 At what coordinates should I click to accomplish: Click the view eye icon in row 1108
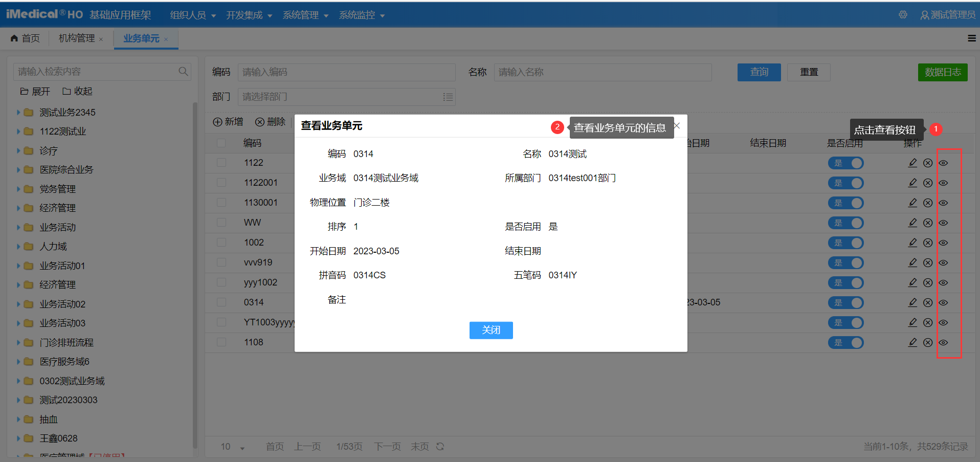point(943,342)
